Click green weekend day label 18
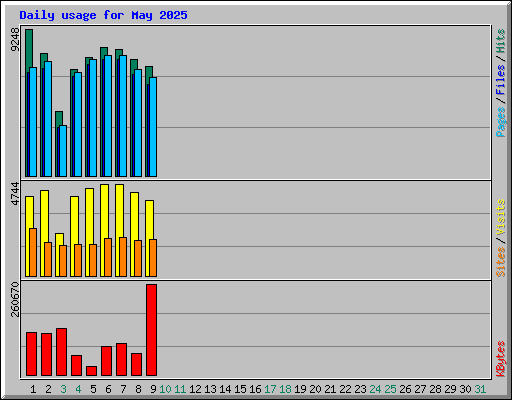The width and height of the screenshot is (512, 400). coord(285,389)
